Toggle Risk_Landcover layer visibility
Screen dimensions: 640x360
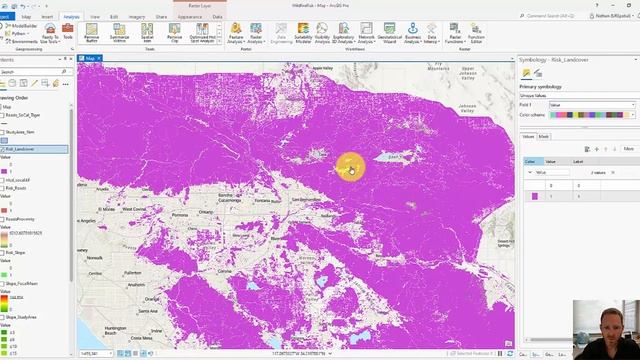click(2, 149)
